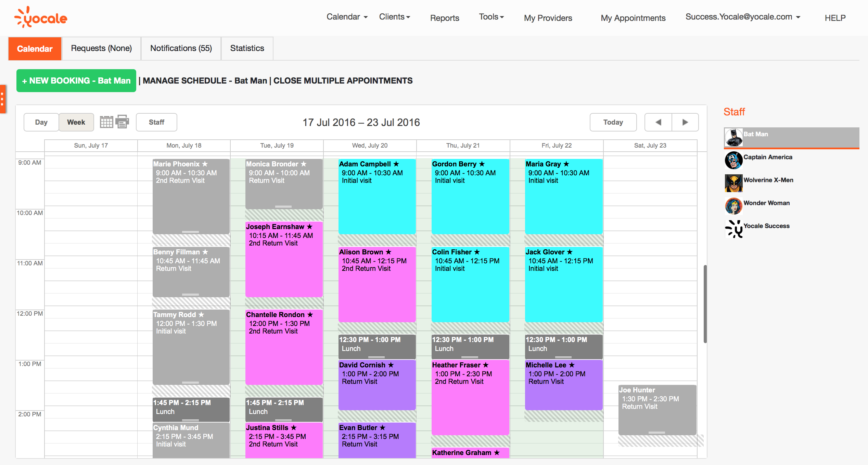Click the Yocale Success staff icon
Viewport: 868px width, 465px height.
(733, 229)
